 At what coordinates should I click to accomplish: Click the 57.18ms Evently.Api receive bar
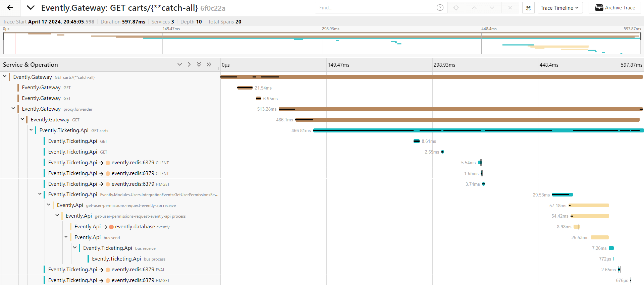(x=589, y=206)
